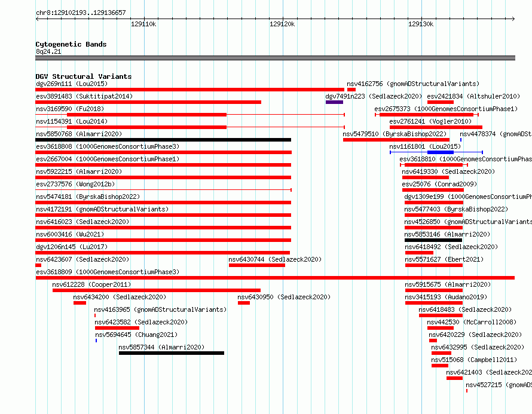The image size is (532, 414).
Task: Click the Cytogenetic Bands track title
Action: (71, 44)
